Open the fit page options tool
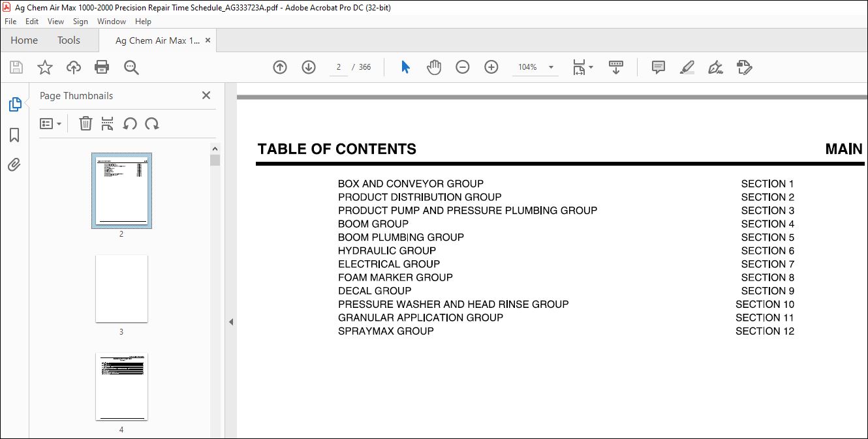The image size is (868, 439). 582,67
